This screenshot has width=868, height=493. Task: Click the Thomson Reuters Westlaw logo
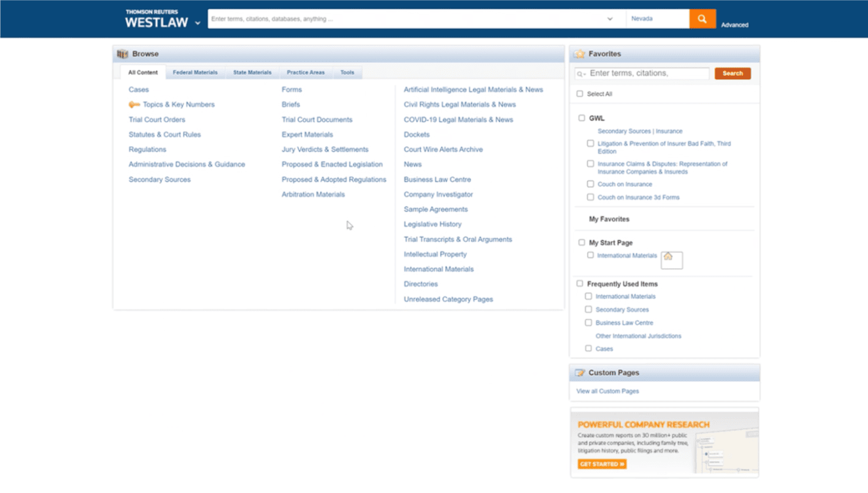(156, 19)
